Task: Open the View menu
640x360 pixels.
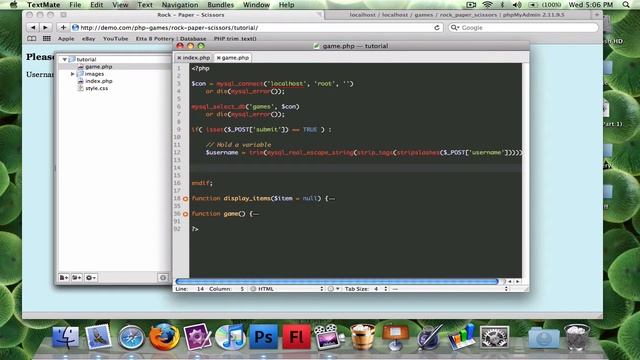Action: point(120,5)
